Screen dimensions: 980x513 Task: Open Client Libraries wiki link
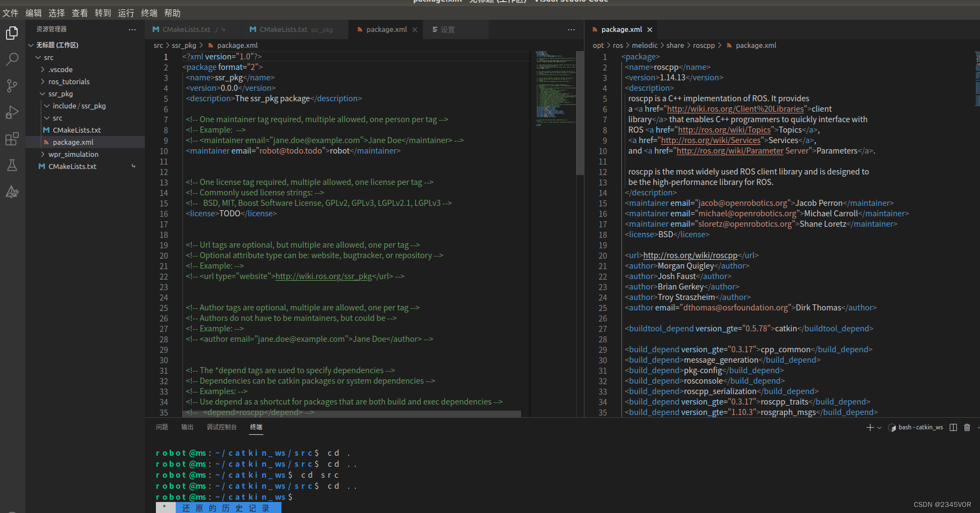point(735,109)
